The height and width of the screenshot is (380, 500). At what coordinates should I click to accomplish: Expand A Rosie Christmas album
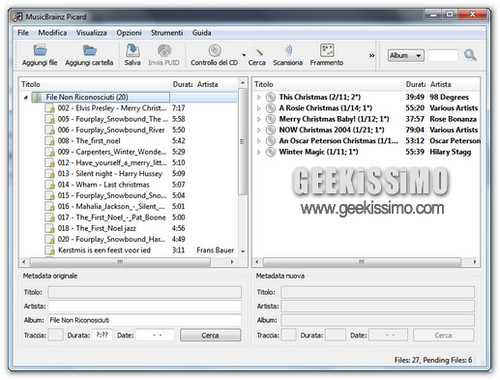(x=258, y=108)
